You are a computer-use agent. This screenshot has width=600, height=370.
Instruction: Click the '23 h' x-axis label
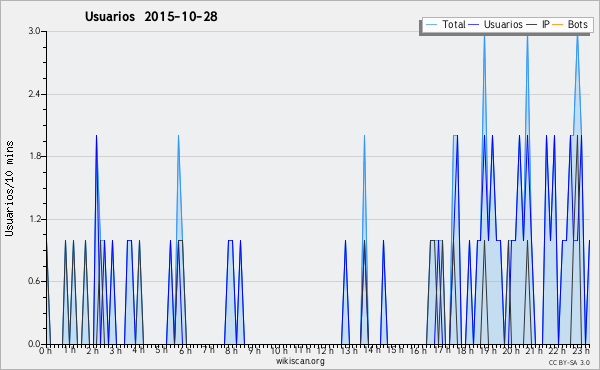pyautogui.click(x=581, y=350)
